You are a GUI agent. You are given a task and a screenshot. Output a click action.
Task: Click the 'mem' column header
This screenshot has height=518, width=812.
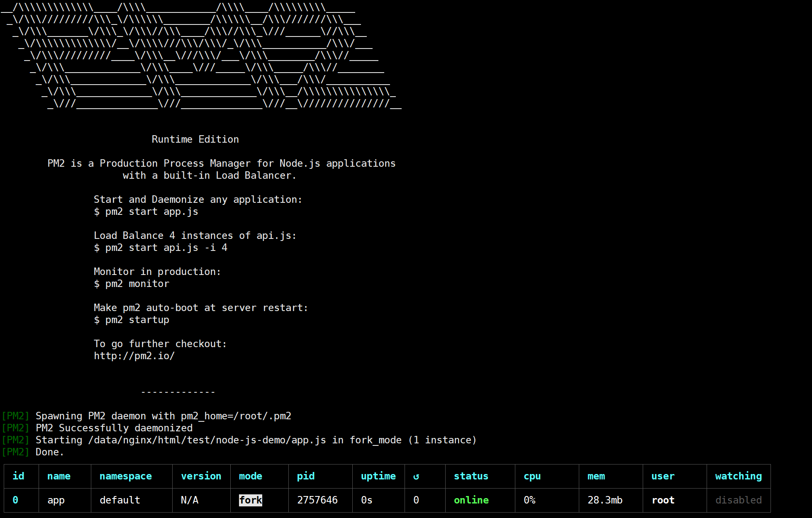[596, 476]
